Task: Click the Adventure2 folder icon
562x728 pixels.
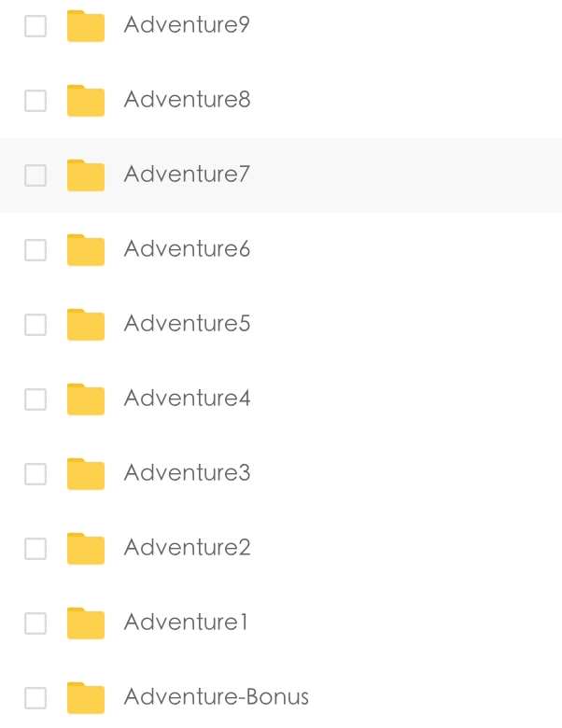Action: 86,549
